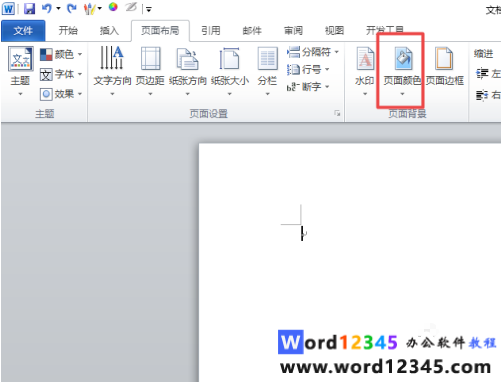Expand the 分隔符 breaks dropdown

[313, 52]
